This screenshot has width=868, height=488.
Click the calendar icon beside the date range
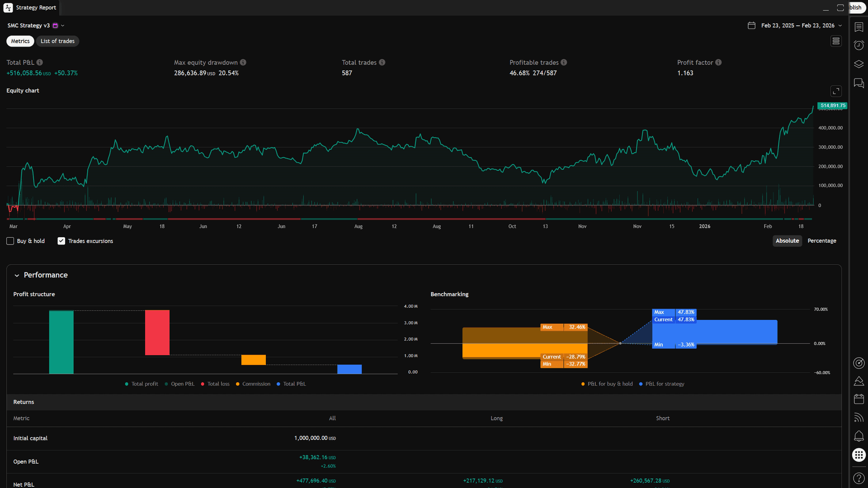pos(751,25)
